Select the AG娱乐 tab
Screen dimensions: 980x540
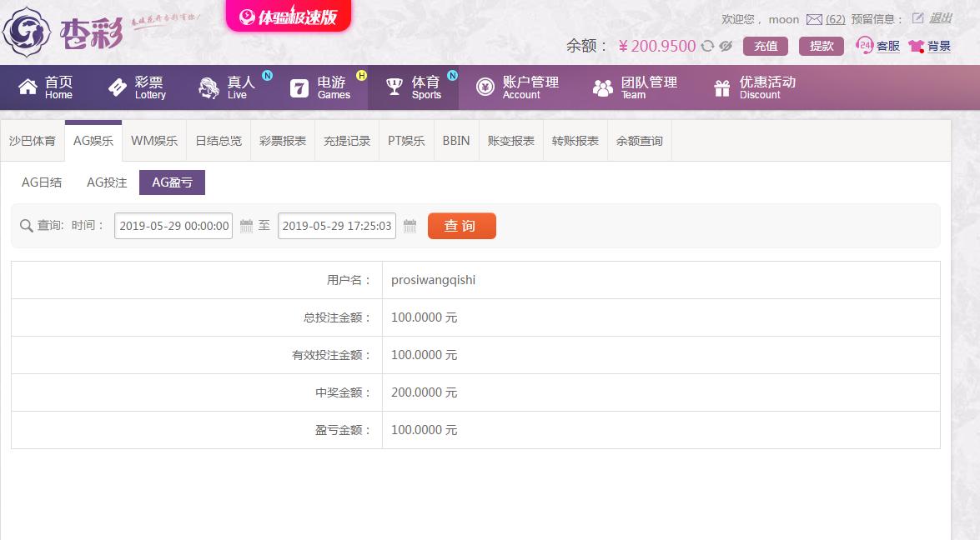pyautogui.click(x=93, y=141)
